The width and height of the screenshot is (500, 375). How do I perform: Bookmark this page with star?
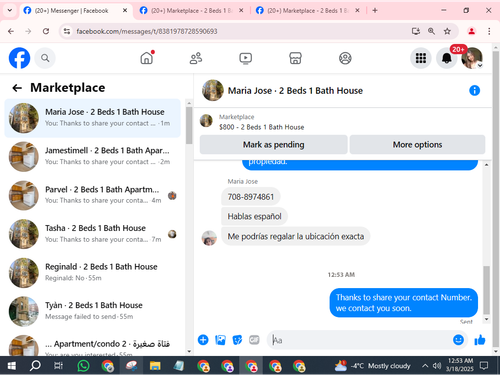coord(447,31)
